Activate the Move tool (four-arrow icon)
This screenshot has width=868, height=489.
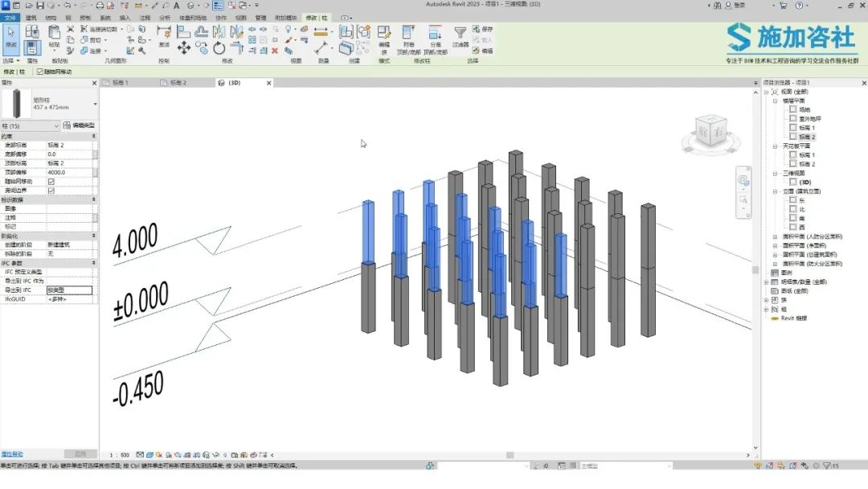(x=184, y=48)
